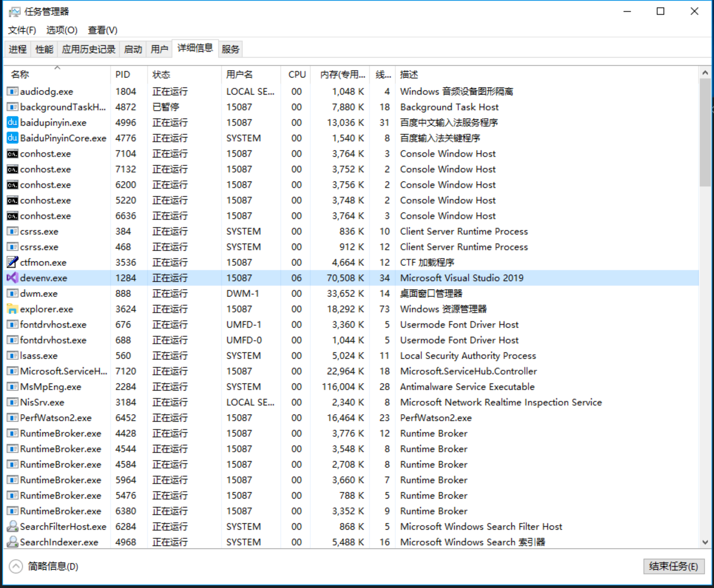Screen dimensions: 714x588
Task: Sort by 内存 column header
Action: 342,74
